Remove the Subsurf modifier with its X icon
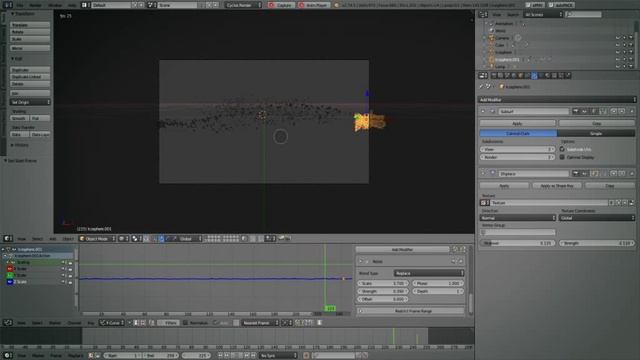The image size is (640, 360). 632,111
